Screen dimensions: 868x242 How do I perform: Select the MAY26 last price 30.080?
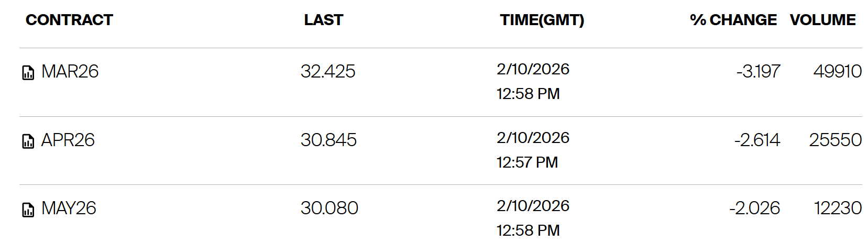pos(329,208)
